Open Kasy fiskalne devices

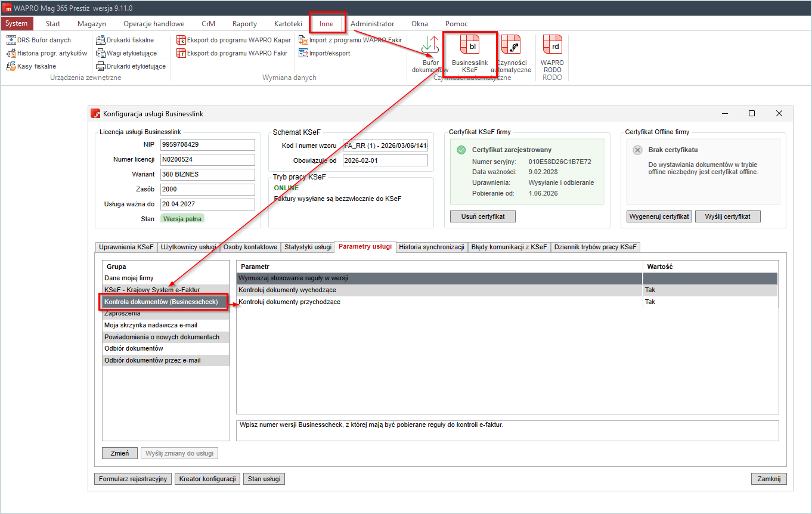32,66
